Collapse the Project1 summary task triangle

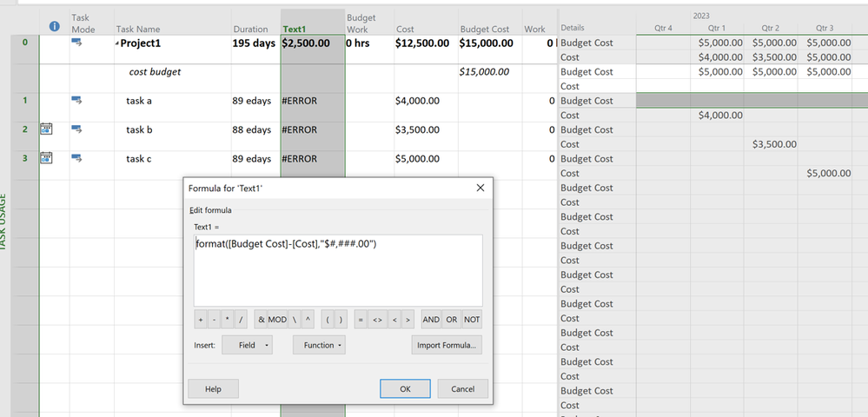[117, 43]
